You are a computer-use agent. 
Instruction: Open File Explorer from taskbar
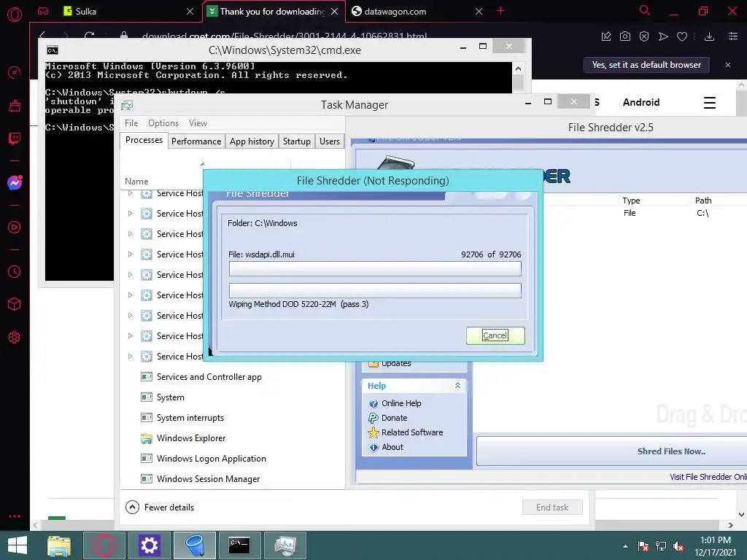(59, 545)
